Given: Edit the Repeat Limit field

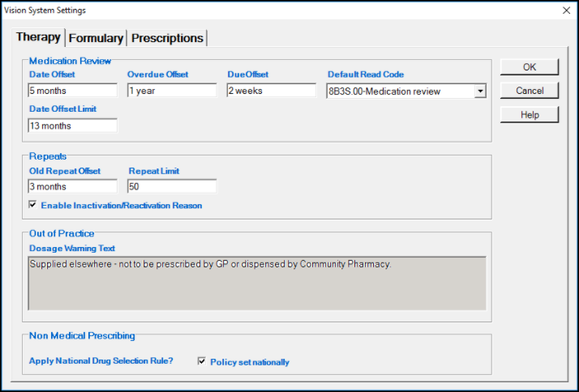Looking at the screenshot, I should [x=172, y=186].
